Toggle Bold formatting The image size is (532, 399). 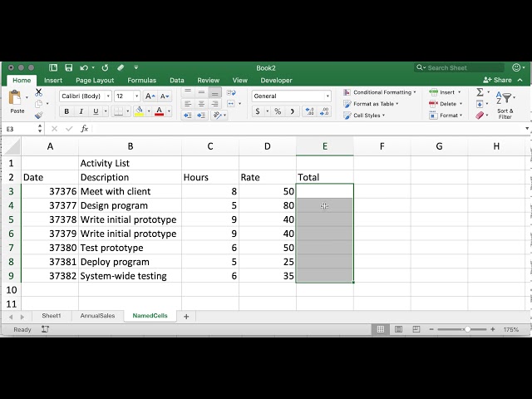pos(66,111)
